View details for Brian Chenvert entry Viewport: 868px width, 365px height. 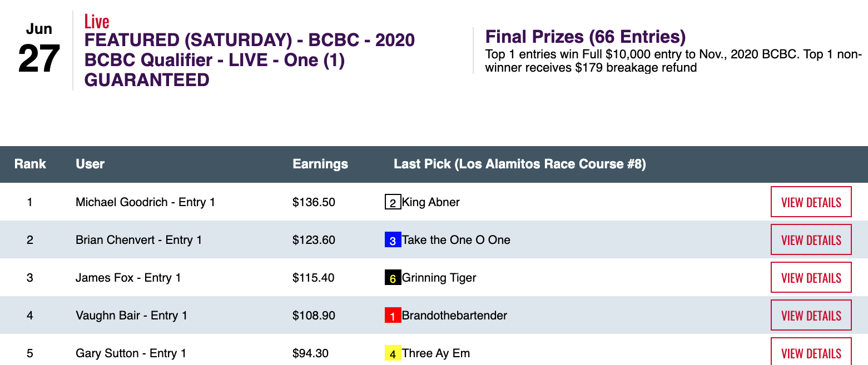click(811, 240)
